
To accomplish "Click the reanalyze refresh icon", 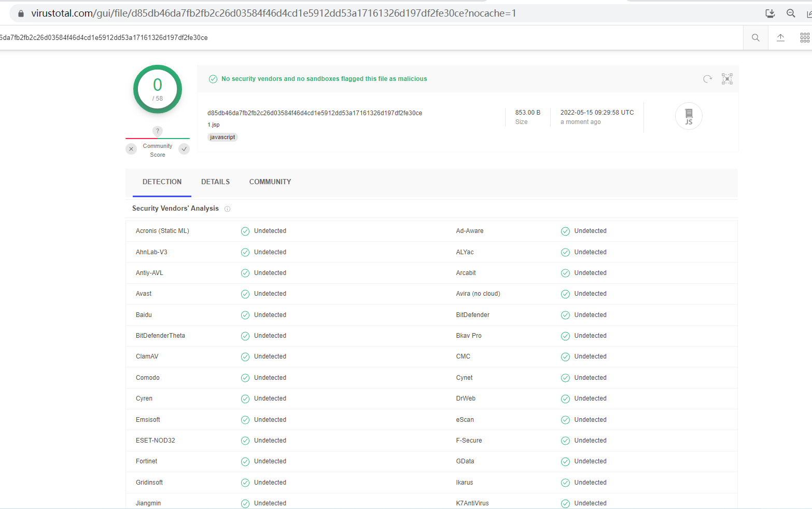I will click(707, 79).
